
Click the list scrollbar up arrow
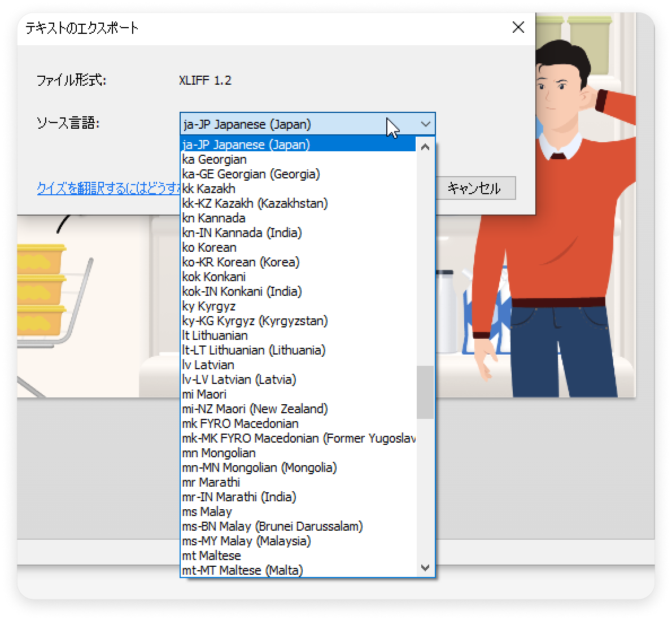pyautogui.click(x=425, y=147)
